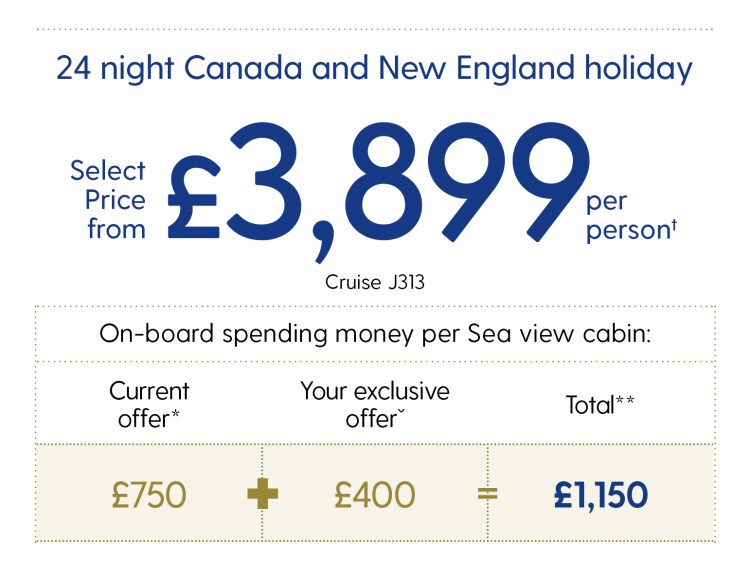Click the word 'Canada' in the title

[243, 68]
